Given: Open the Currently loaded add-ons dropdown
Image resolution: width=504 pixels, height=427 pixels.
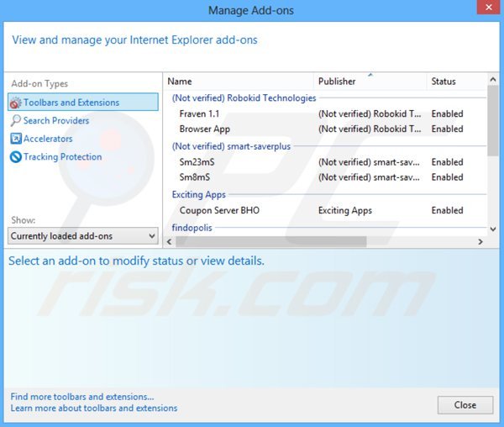Looking at the screenshot, I should tap(83, 236).
